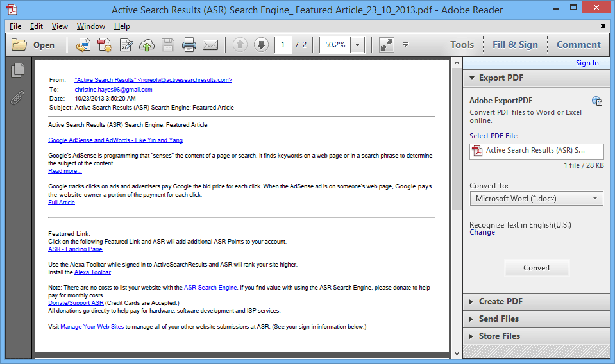615x364 pixels.
Task: Open the Convert To format dropdown
Action: click(536, 198)
